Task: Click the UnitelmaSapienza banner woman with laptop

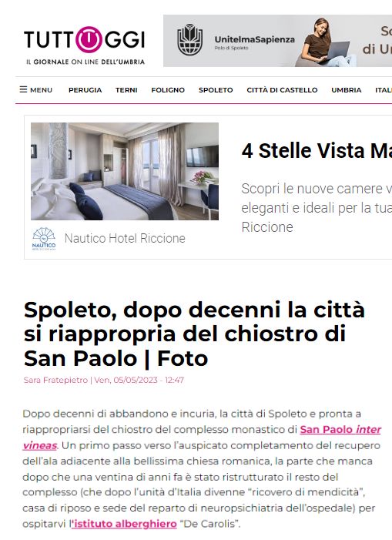Action: pos(324,42)
